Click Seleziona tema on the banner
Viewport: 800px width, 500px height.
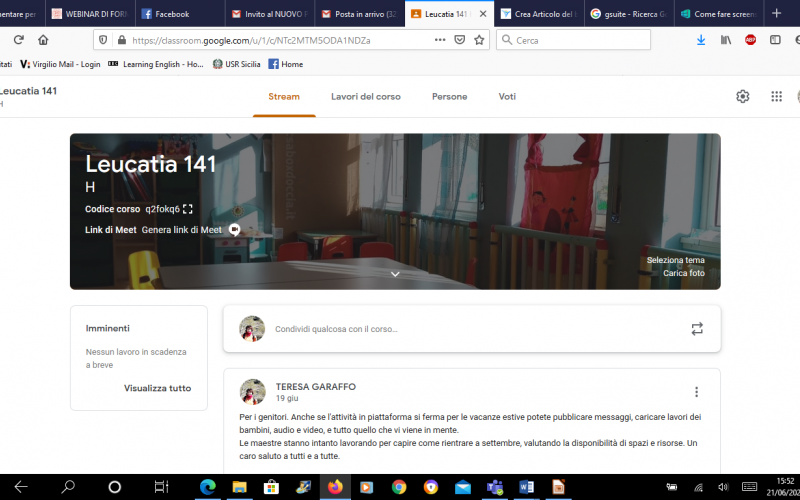(x=676, y=260)
